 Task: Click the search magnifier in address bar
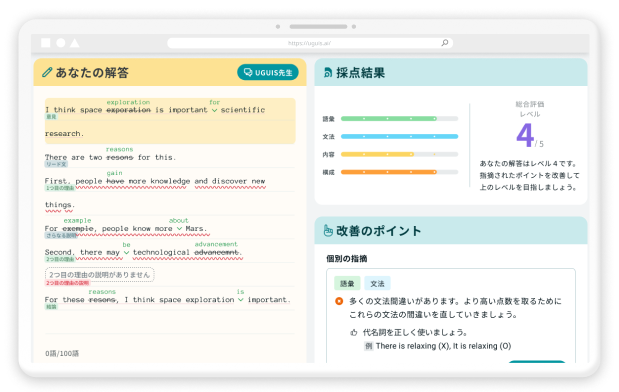click(x=445, y=43)
